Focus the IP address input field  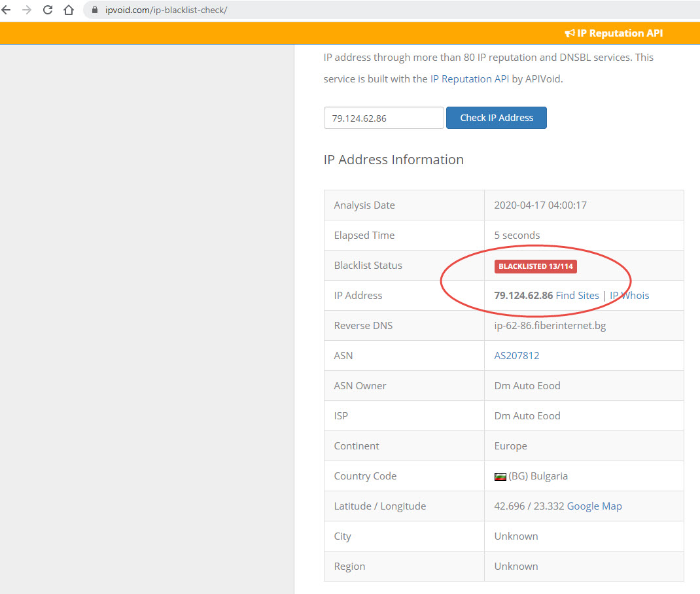[383, 118]
